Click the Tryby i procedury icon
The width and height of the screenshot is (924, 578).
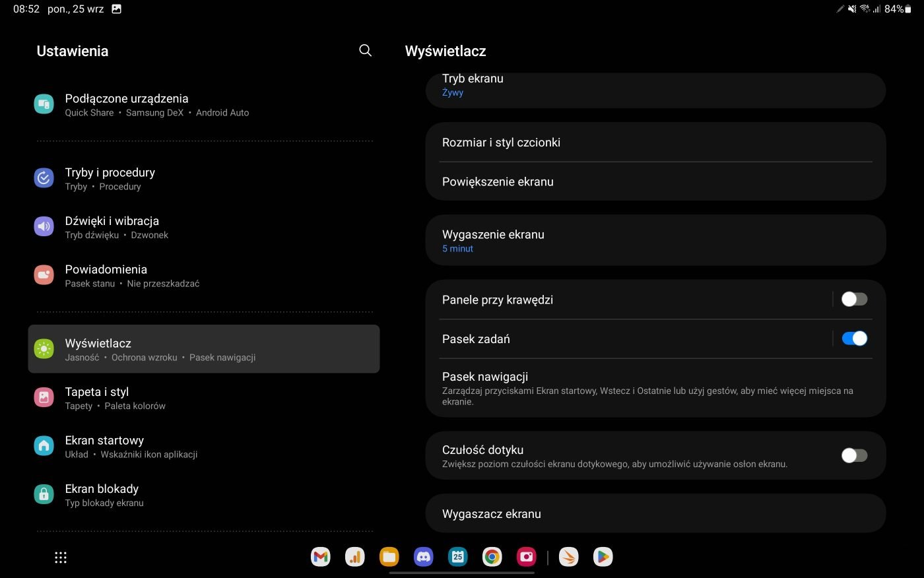[x=44, y=178]
